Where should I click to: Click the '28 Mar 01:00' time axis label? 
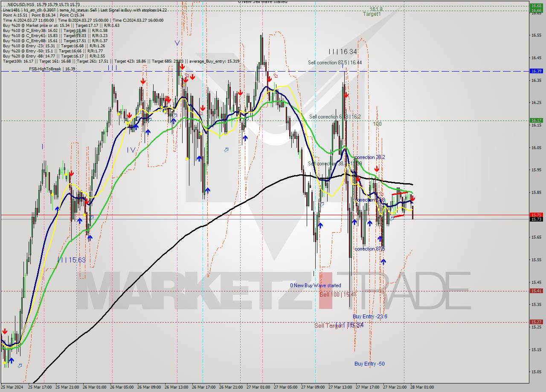pos(422,387)
